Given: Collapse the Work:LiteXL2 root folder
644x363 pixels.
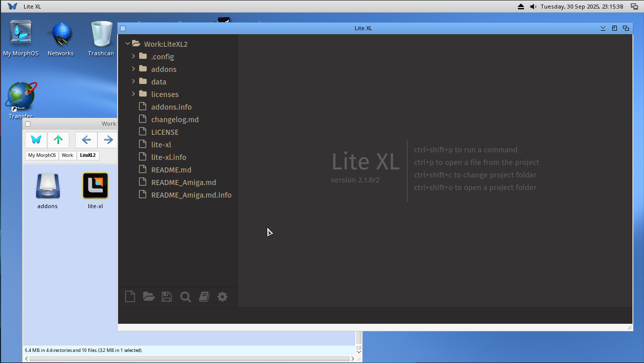Looking at the screenshot, I should click(x=128, y=44).
